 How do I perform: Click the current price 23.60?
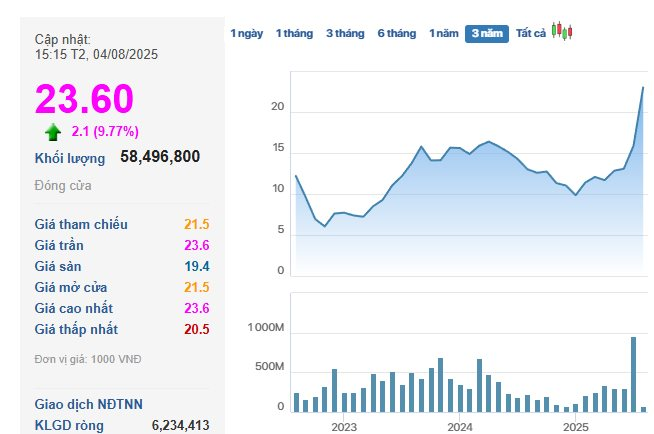[84, 99]
